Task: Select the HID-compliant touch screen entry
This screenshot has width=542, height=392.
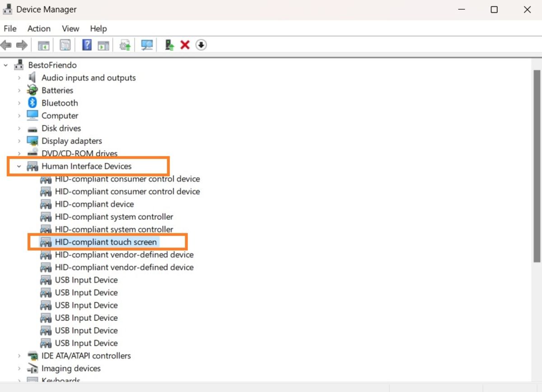Action: tap(105, 242)
